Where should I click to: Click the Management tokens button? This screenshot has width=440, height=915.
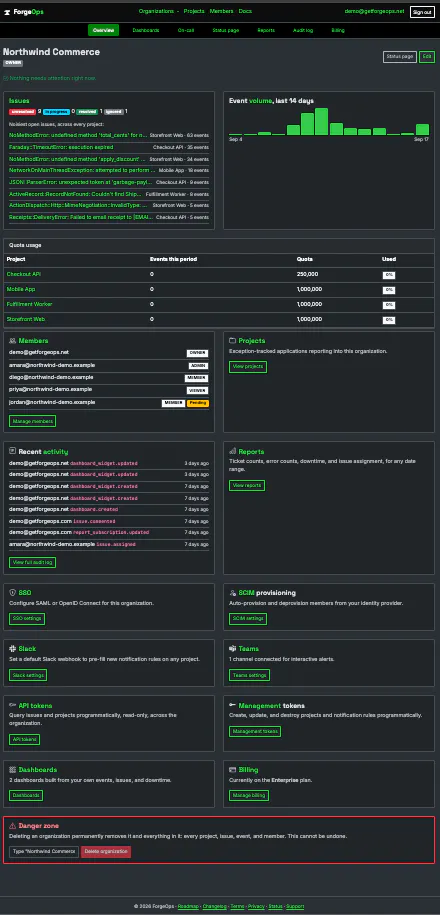pyautogui.click(x=255, y=731)
